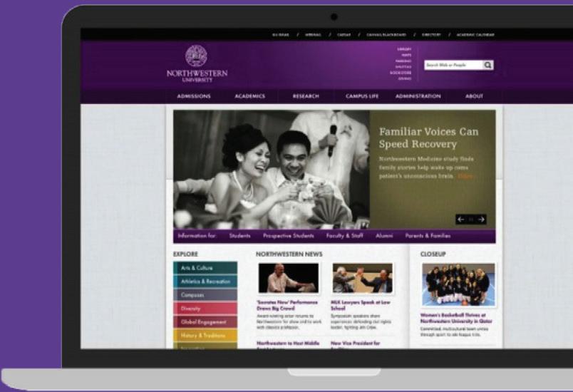Open the Research menu
The width and height of the screenshot is (573, 392).
[x=306, y=96]
